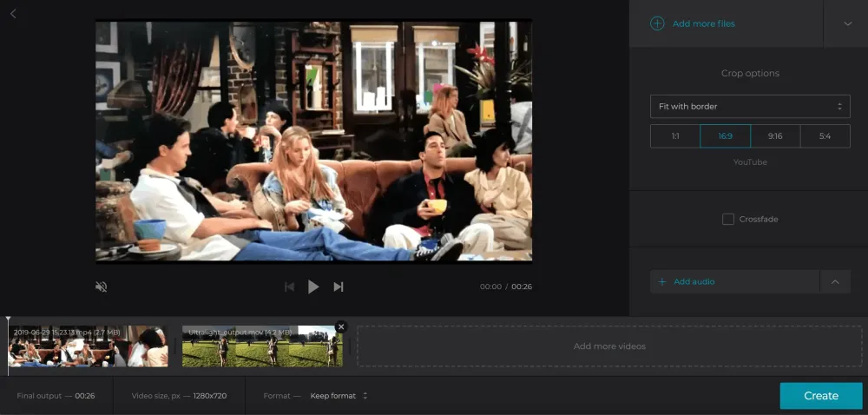This screenshot has width=868, height=415.
Task: Click the plus circle icon beside Add more files
Action: (x=658, y=23)
